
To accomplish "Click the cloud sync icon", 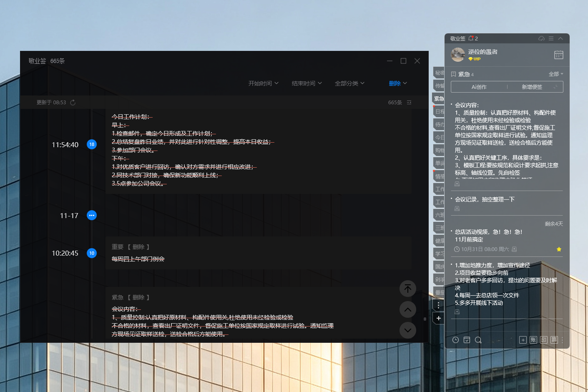I will pos(541,38).
